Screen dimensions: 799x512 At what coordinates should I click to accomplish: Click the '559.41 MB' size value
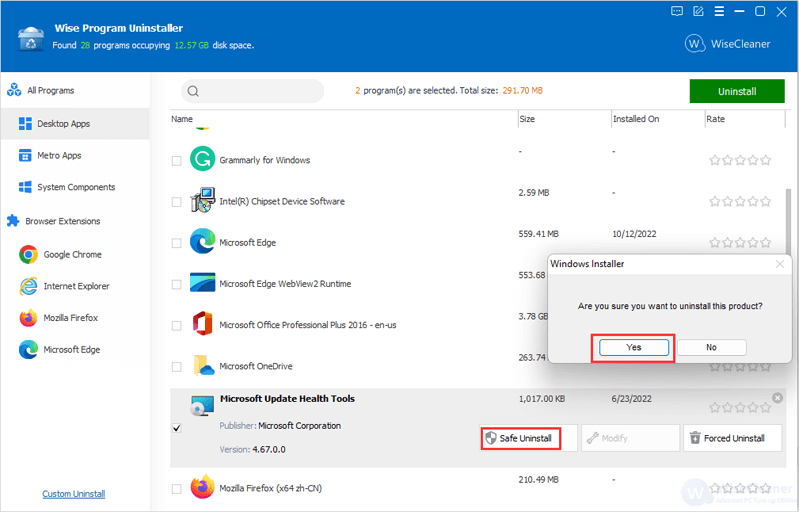coord(539,234)
